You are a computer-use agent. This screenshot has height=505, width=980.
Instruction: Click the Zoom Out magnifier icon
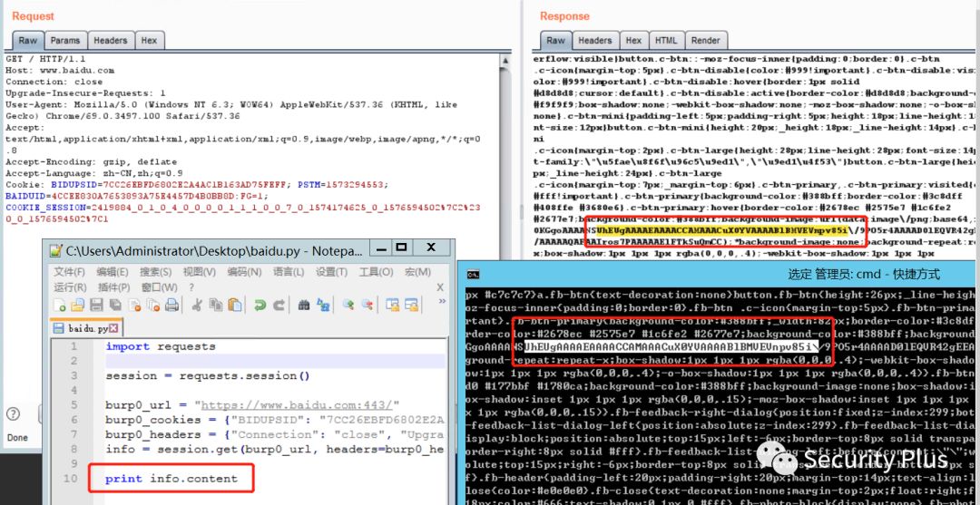(x=367, y=305)
